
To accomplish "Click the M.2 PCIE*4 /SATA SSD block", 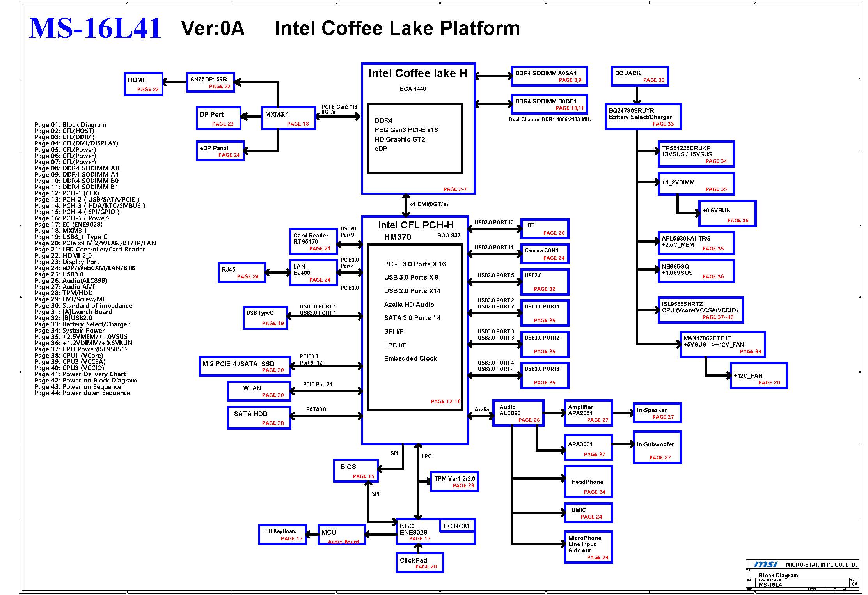I will tap(245, 366).
